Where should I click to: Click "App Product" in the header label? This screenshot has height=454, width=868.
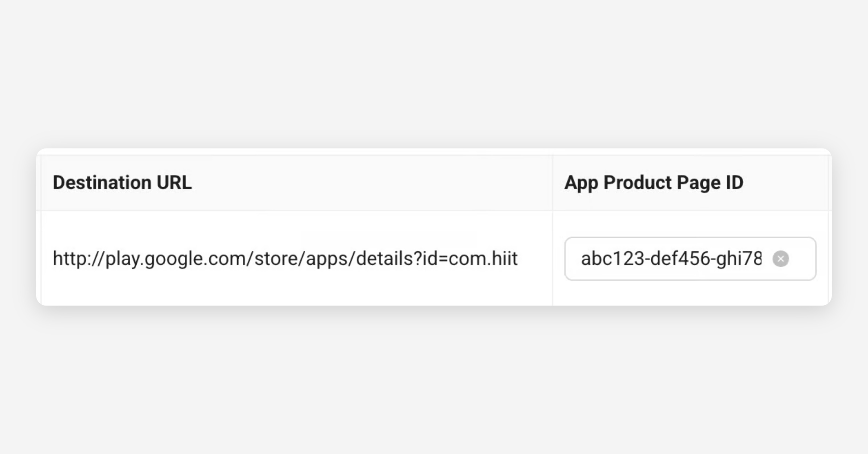click(x=618, y=182)
